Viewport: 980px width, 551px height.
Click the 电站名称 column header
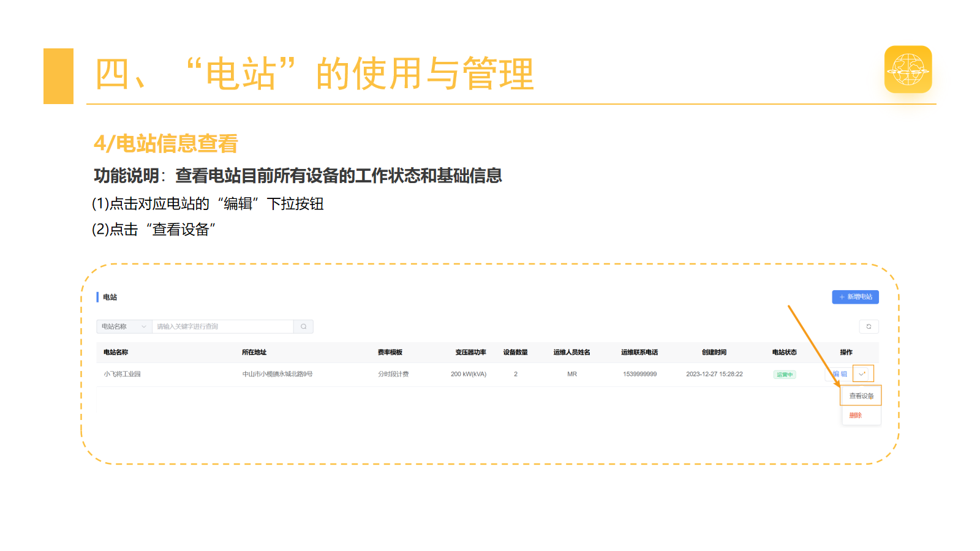116,352
